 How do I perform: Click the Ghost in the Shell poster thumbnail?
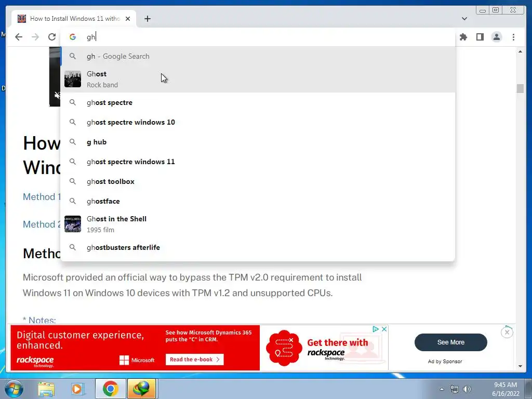point(73,224)
